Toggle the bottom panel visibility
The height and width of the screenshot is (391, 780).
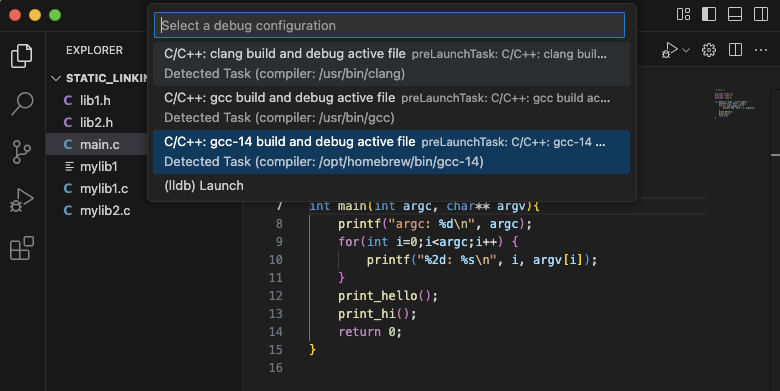pyautogui.click(x=735, y=14)
